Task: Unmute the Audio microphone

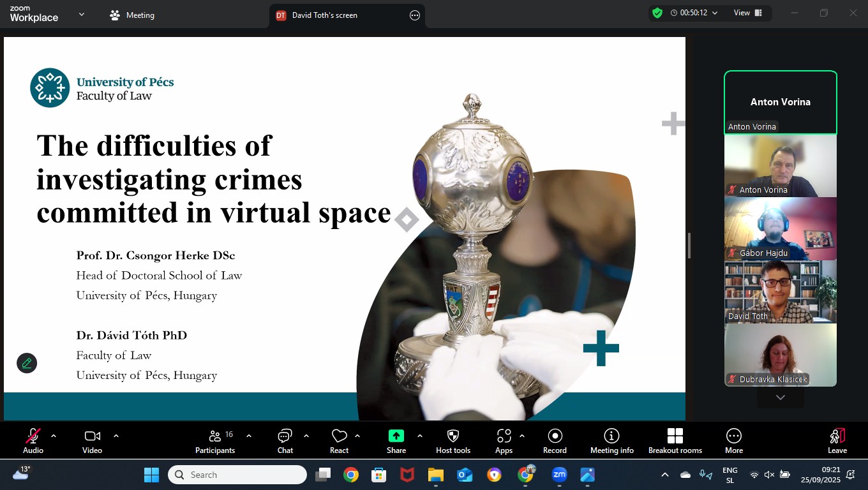Action: tap(33, 441)
